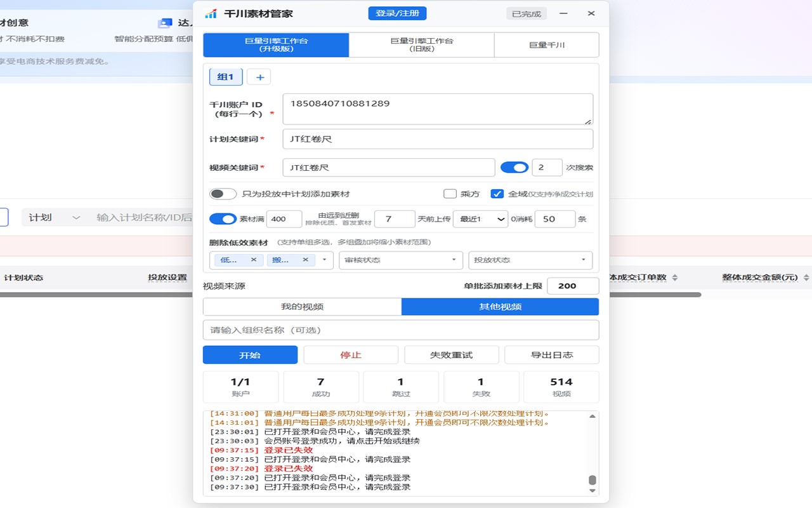This screenshot has width=812, height=508.
Task: Click the [09:37:15] 登录已失效 log line
Action: point(261,450)
